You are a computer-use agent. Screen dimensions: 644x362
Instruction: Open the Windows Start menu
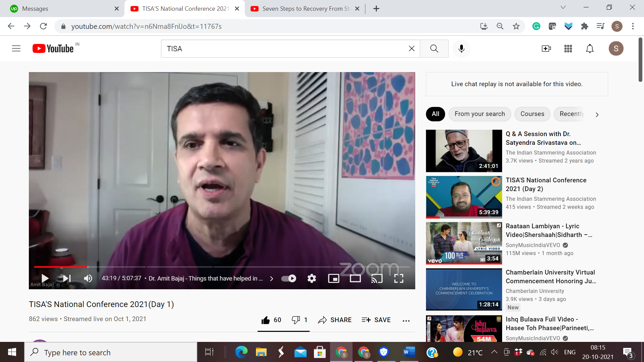tap(12, 352)
